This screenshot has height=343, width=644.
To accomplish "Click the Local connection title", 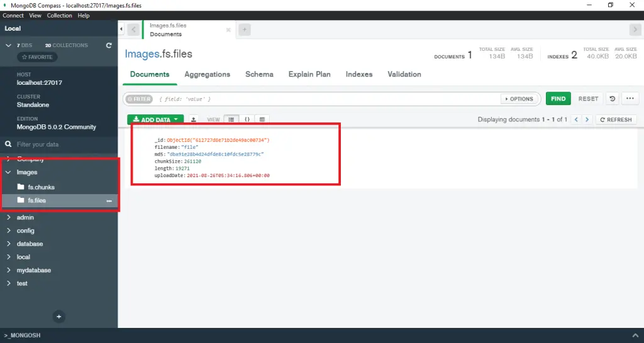I will coord(13,29).
